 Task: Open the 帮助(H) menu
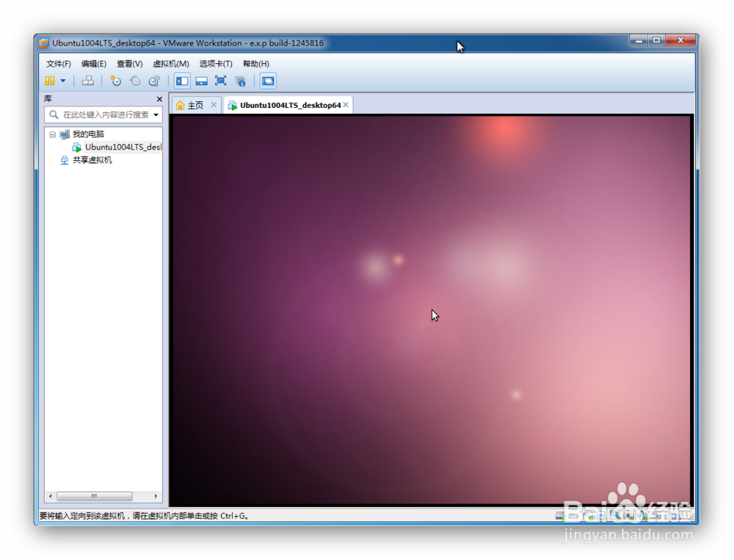pos(255,64)
